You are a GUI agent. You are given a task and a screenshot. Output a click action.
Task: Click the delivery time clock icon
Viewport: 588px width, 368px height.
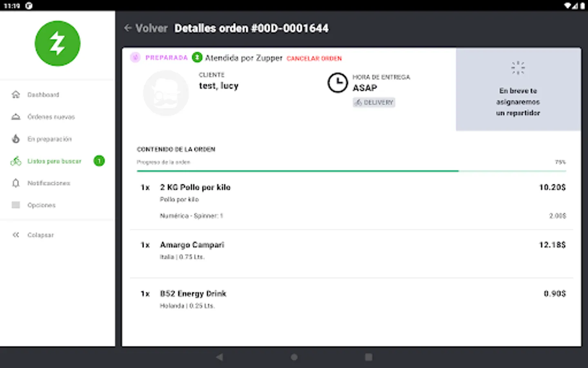coord(337,83)
